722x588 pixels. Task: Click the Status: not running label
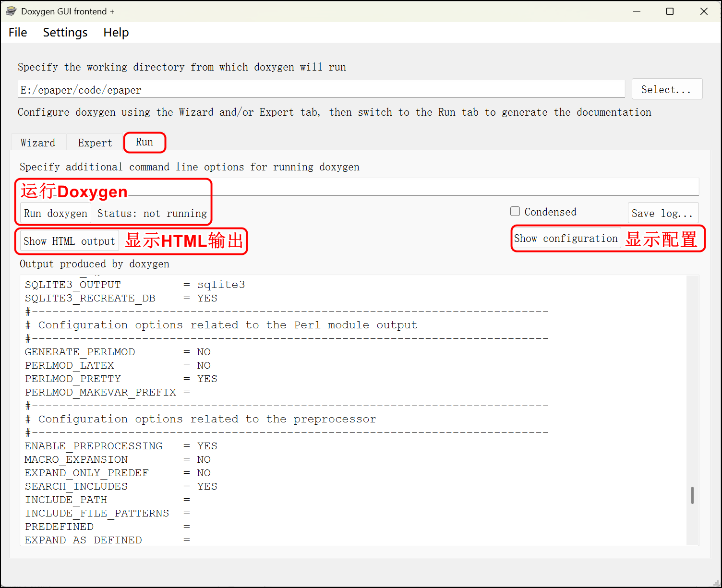[x=152, y=213]
